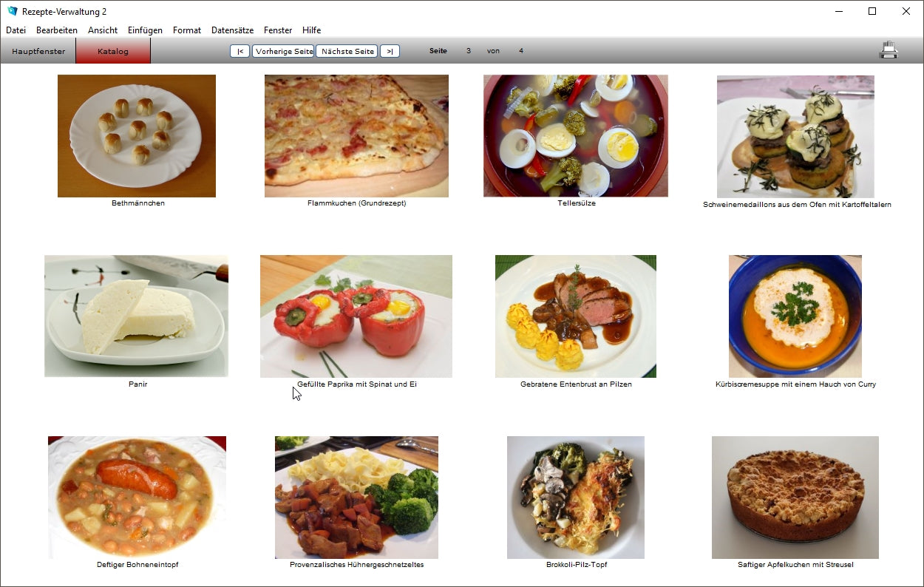
Task: Switch to the Hauptfenster tab
Action: (38, 51)
